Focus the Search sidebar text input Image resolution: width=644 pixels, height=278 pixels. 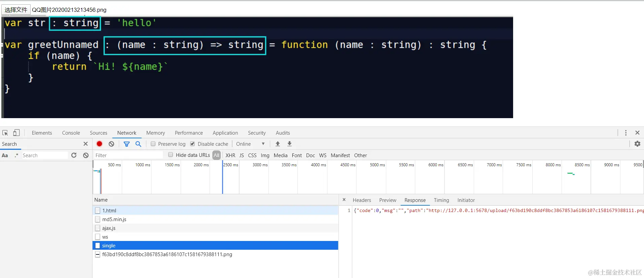tap(45, 155)
